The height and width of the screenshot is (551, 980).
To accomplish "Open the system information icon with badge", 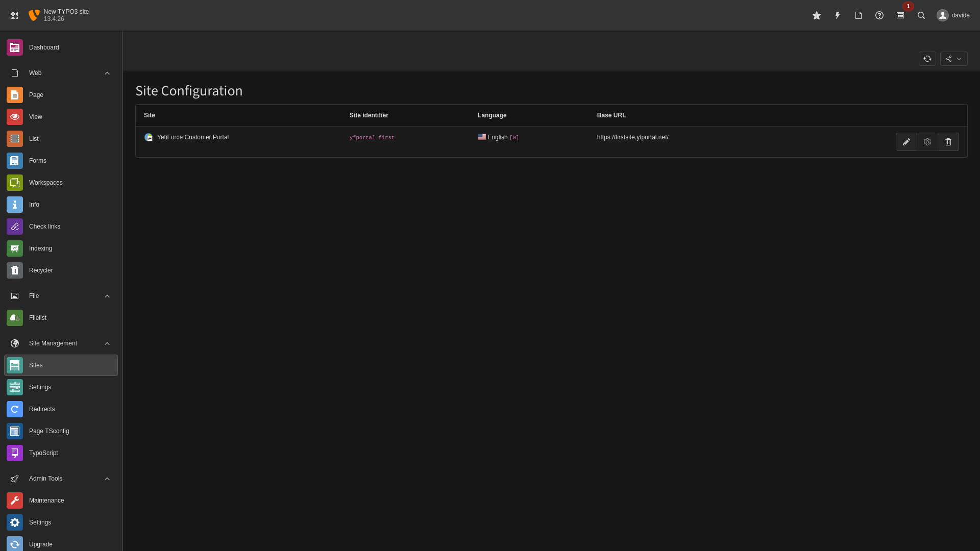I will point(900,15).
